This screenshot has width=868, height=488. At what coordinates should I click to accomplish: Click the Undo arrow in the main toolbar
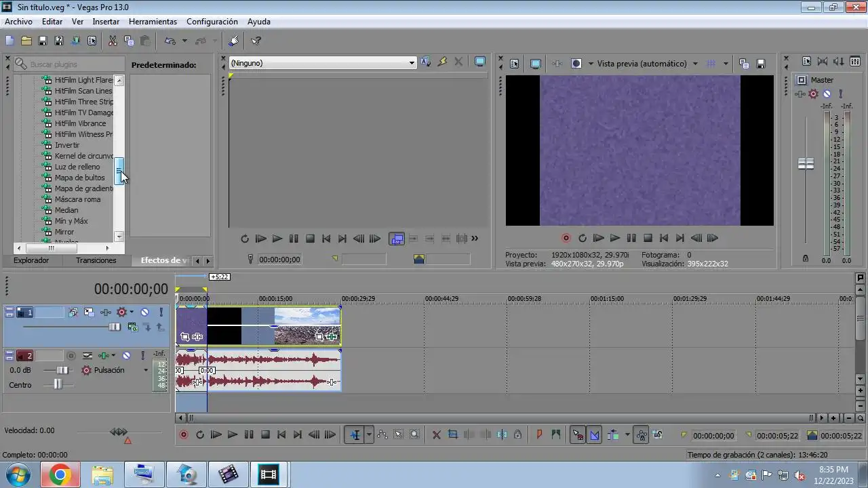pyautogui.click(x=170, y=41)
